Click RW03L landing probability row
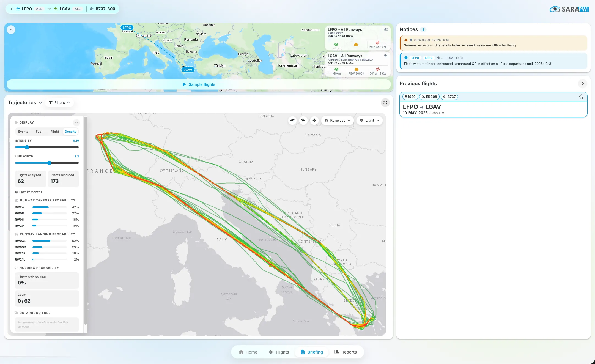The image size is (595, 364). point(47,241)
